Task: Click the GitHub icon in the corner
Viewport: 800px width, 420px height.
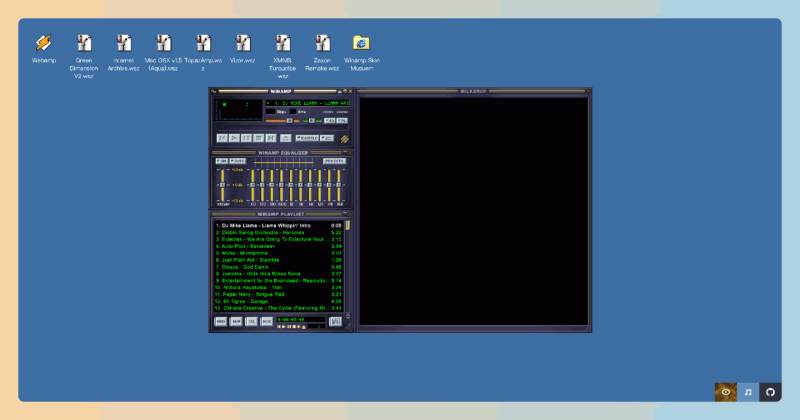Action: point(770,392)
